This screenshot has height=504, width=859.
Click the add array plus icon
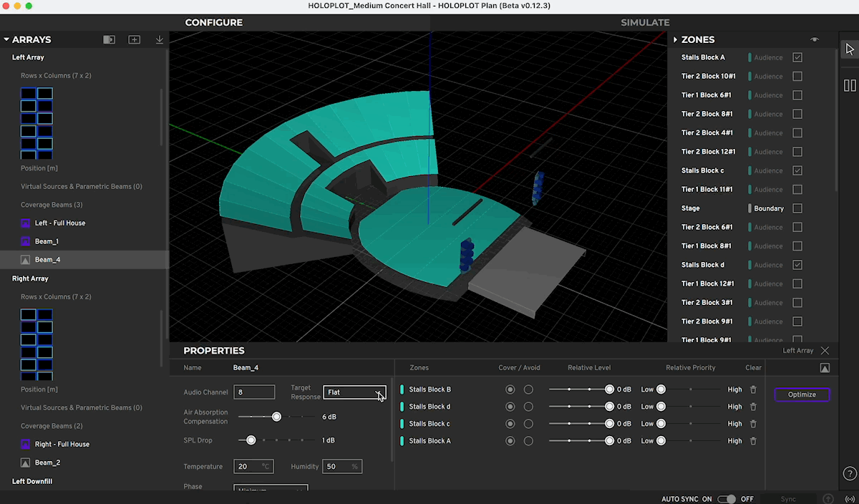pyautogui.click(x=134, y=40)
